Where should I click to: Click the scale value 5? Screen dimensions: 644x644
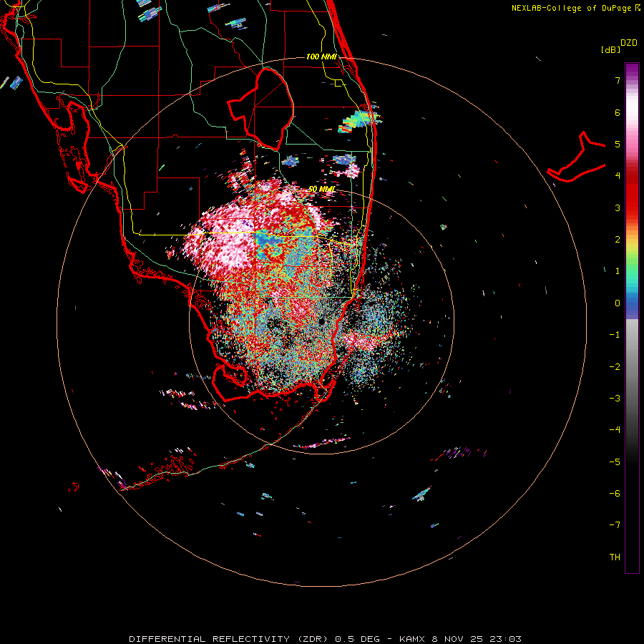tap(618, 144)
